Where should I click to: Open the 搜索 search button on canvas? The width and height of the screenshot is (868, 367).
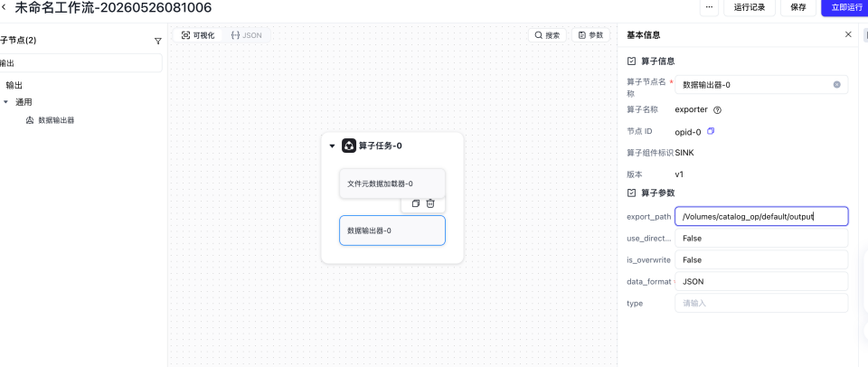pyautogui.click(x=548, y=35)
